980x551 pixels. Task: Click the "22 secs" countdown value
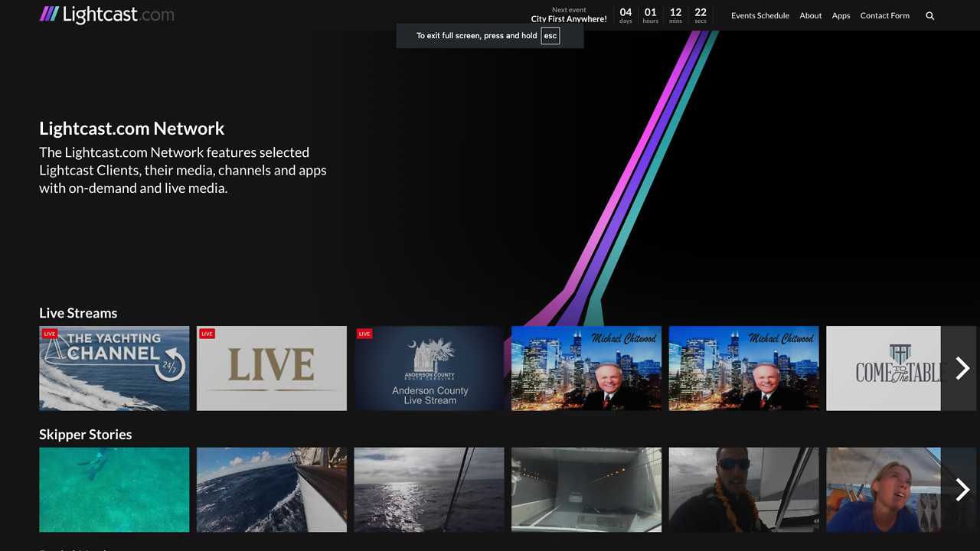pos(701,15)
